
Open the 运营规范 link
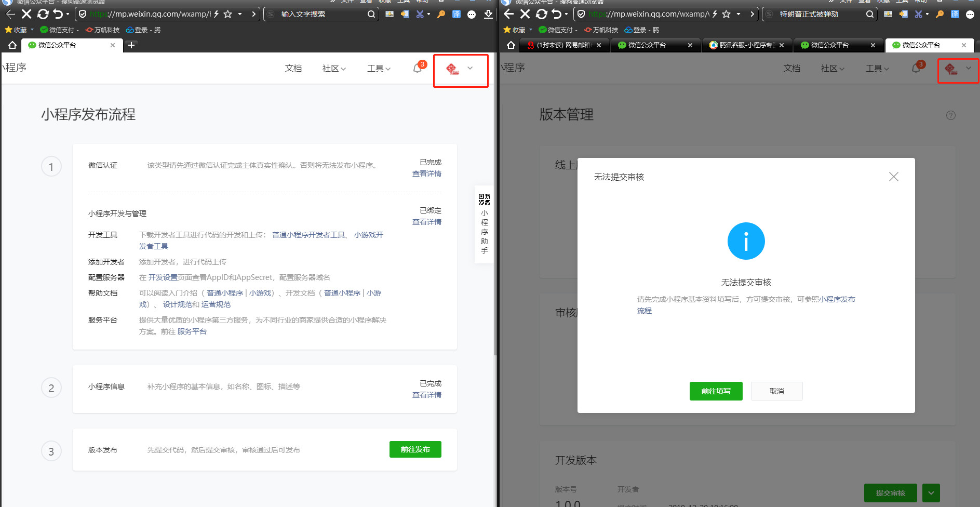[216, 304]
